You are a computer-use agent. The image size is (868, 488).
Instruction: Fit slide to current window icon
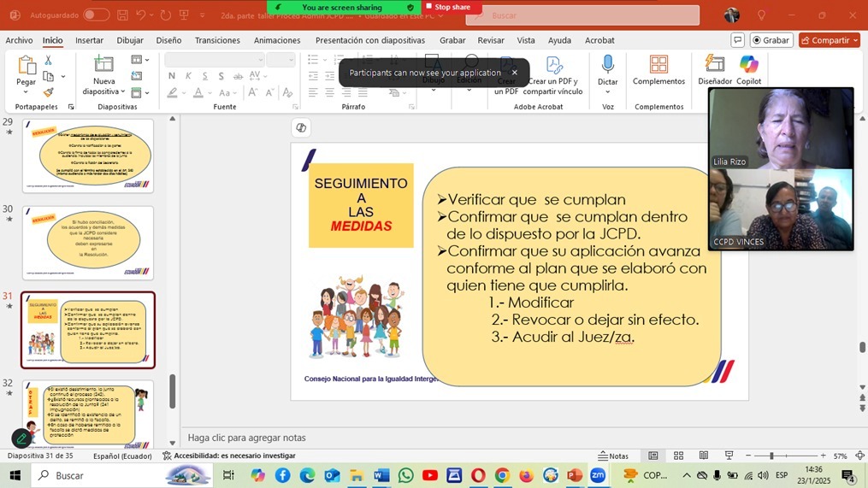click(859, 456)
